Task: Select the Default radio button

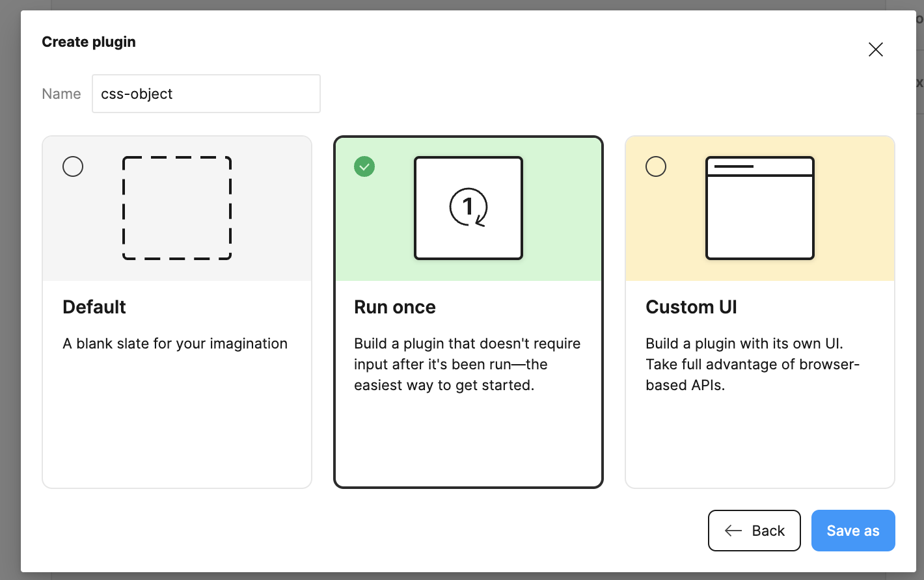Action: (x=73, y=166)
